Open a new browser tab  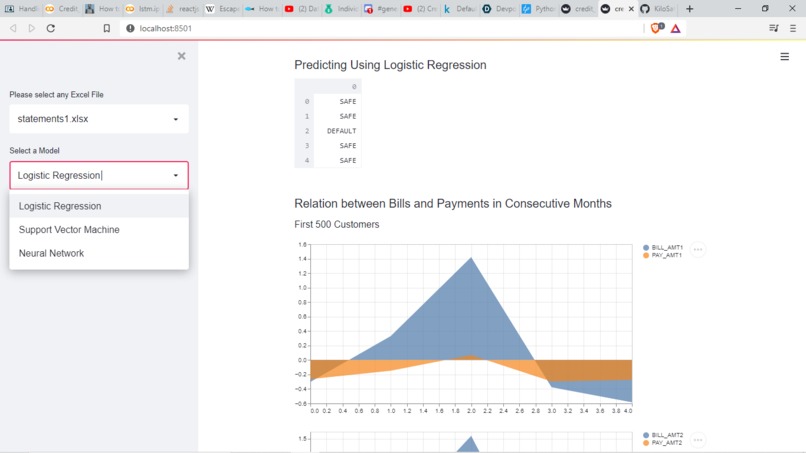click(690, 9)
